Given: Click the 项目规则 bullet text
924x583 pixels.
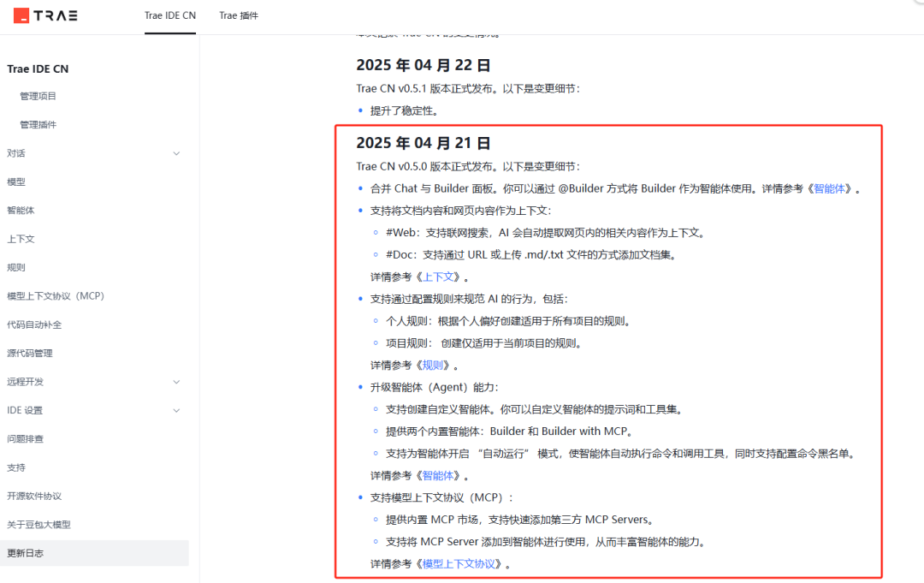Looking at the screenshot, I should (484, 343).
